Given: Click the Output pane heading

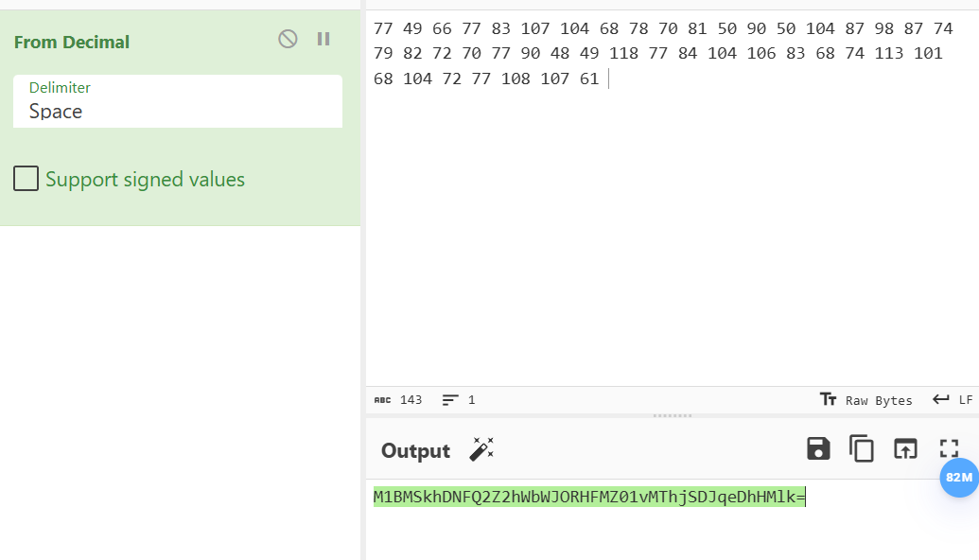Looking at the screenshot, I should point(415,451).
